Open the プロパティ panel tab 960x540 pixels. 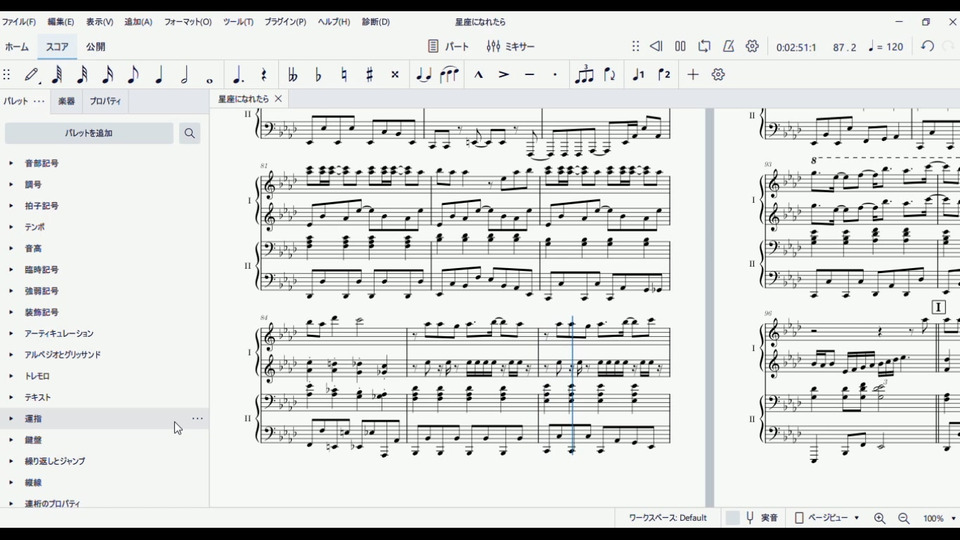[105, 101]
